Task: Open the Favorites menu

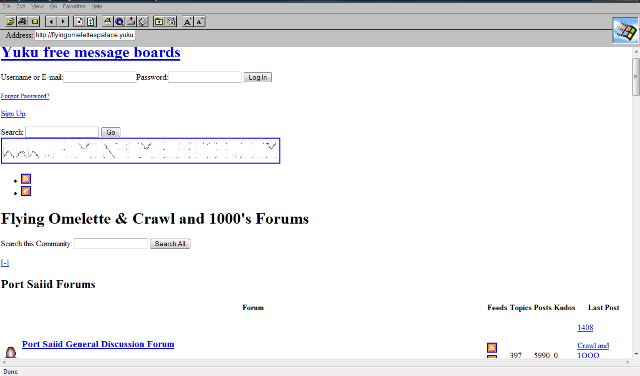Action: (74, 6)
